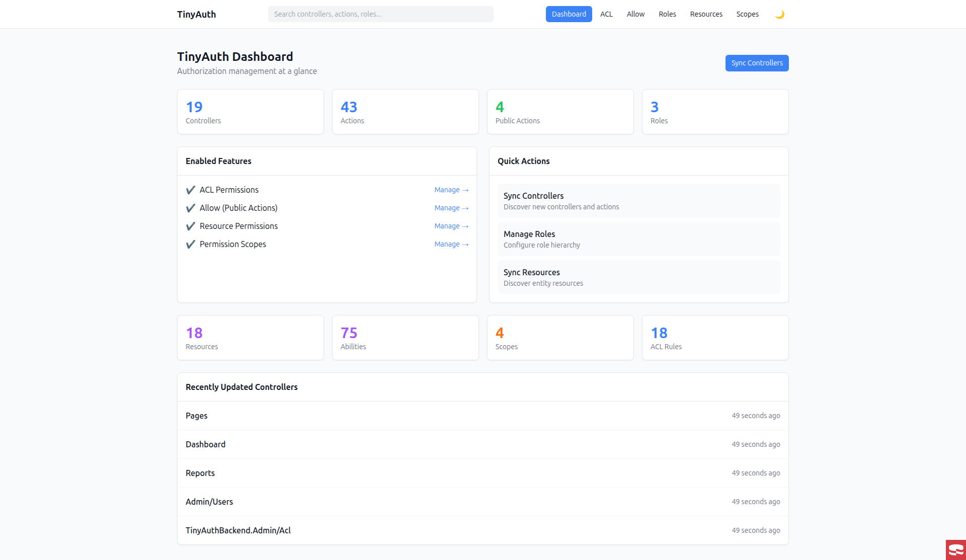Image resolution: width=966 pixels, height=560 pixels.
Task: Click the TinyAuth logo title
Action: pos(196,14)
